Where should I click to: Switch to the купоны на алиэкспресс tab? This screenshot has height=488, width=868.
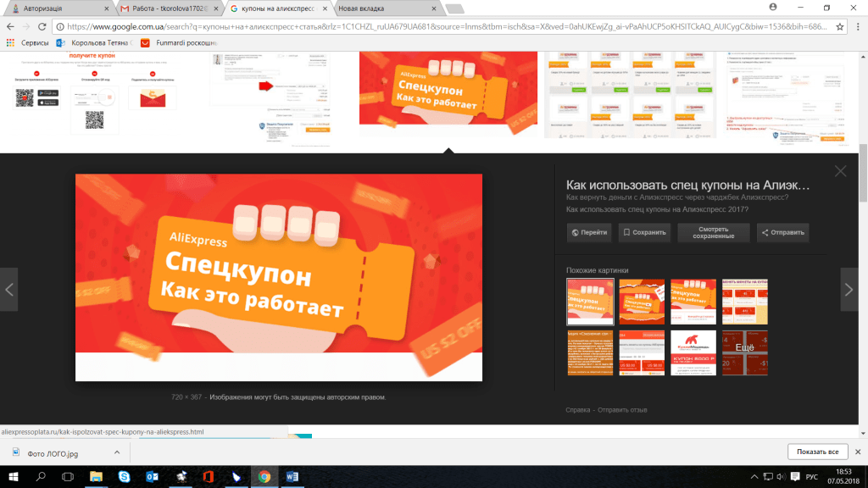click(x=276, y=8)
